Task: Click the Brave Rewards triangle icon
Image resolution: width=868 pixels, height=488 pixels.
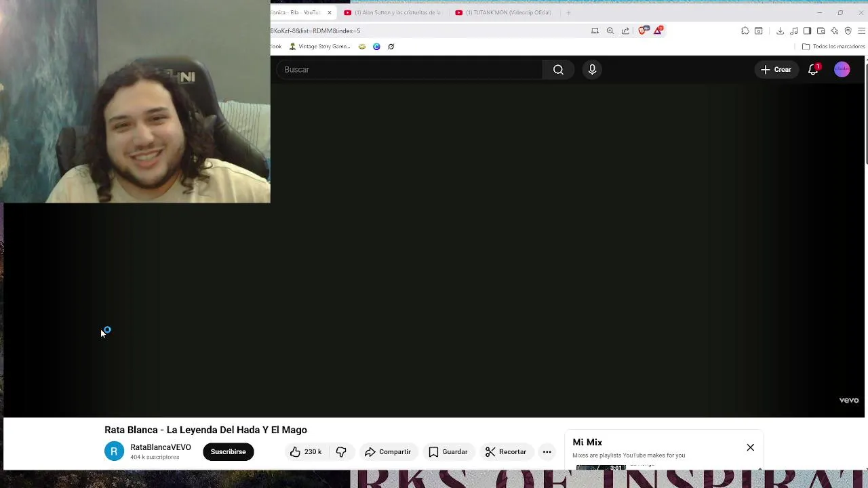Action: point(658,30)
